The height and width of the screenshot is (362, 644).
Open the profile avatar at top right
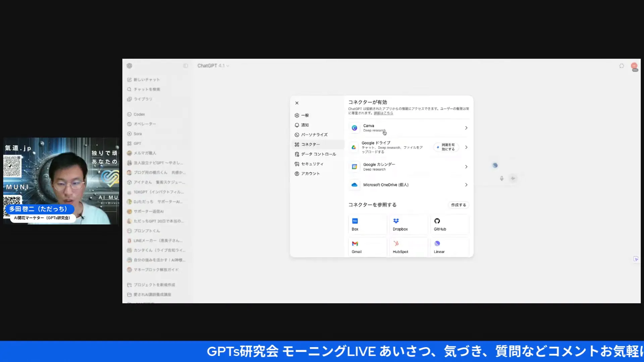634,66
